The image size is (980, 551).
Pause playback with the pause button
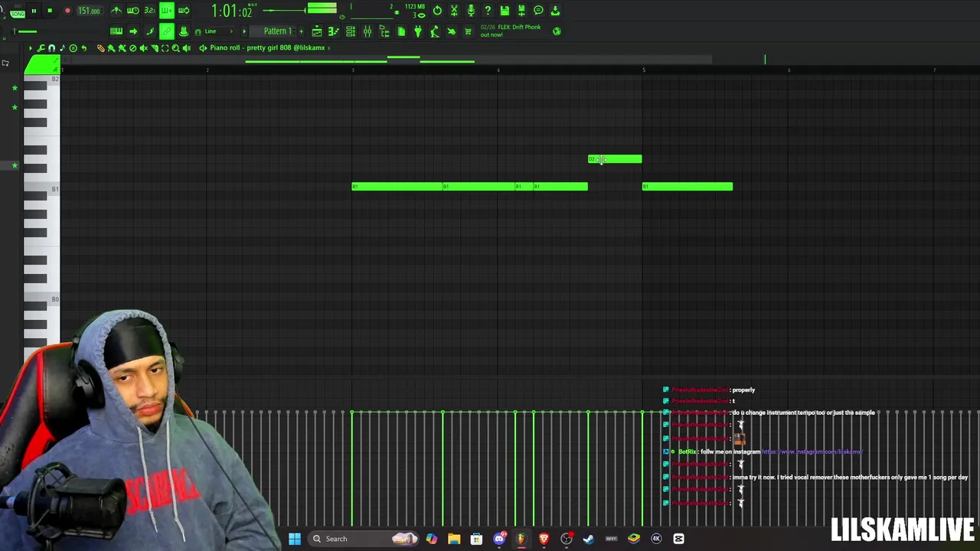(x=34, y=11)
